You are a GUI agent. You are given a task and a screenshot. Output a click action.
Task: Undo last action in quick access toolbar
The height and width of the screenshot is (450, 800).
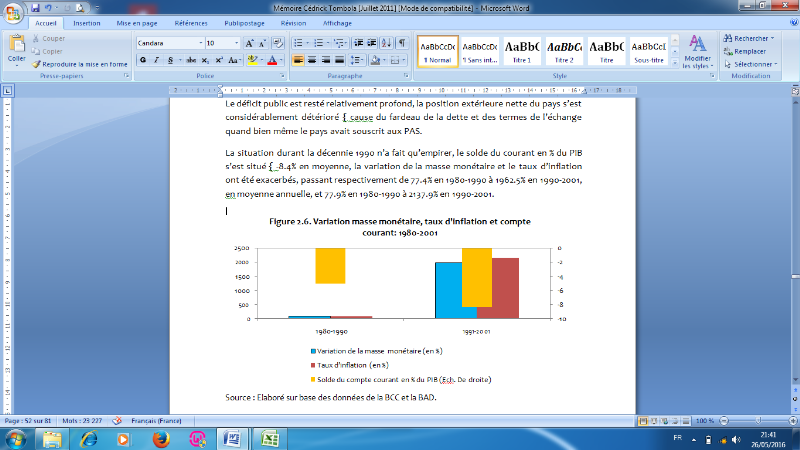48,8
